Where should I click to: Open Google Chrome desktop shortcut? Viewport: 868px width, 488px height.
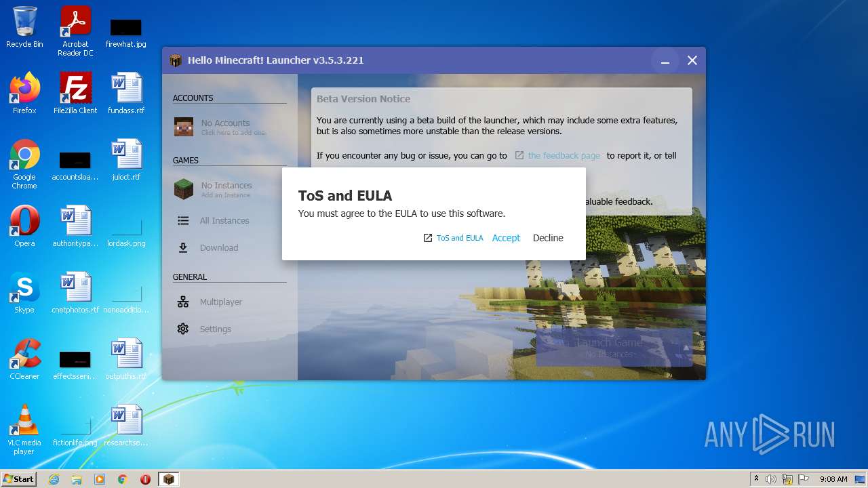point(24,164)
